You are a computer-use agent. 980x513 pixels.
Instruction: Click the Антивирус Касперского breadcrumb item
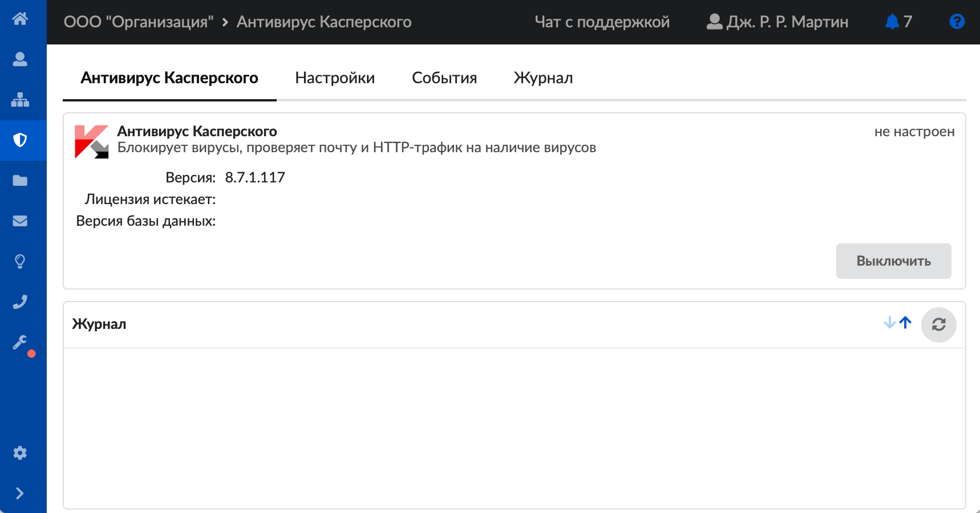[324, 22]
